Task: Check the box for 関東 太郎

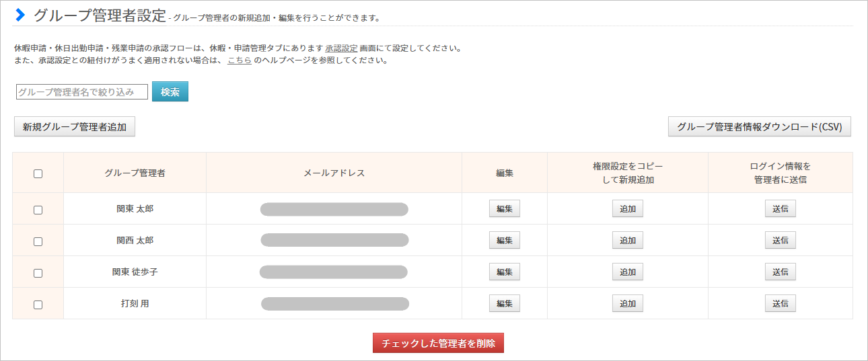Action: point(38,210)
